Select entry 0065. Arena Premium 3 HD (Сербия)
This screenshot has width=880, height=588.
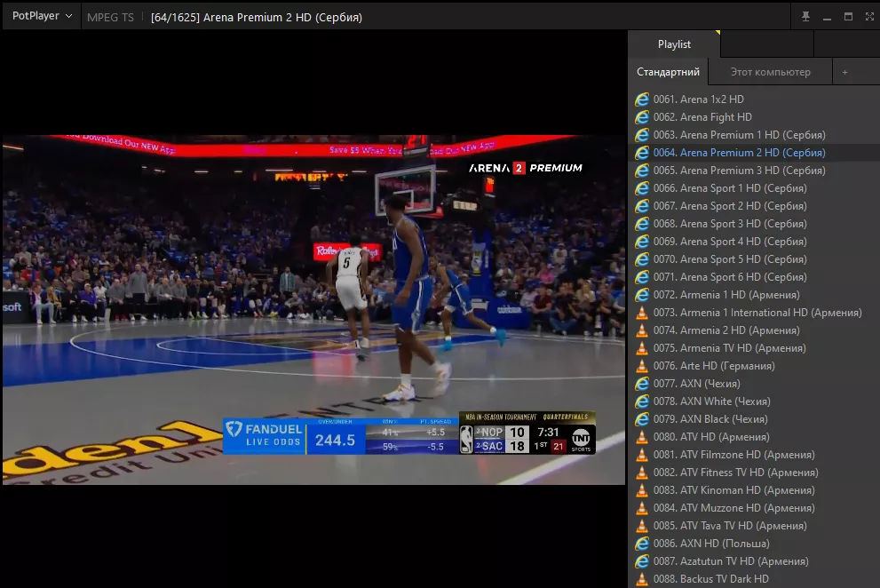[x=754, y=171]
